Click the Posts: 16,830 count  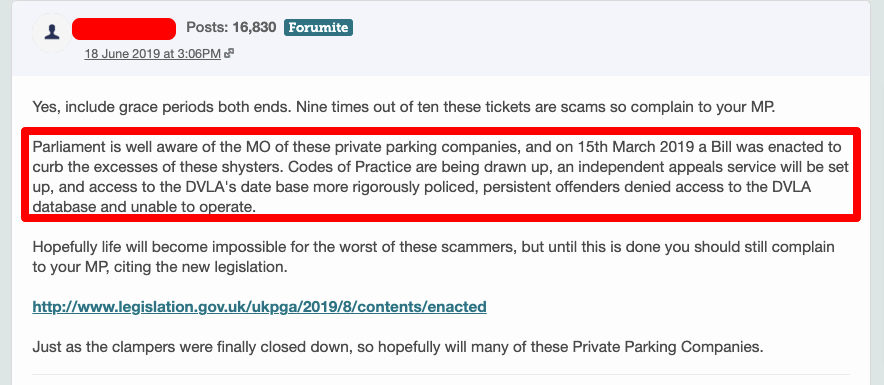[x=231, y=27]
